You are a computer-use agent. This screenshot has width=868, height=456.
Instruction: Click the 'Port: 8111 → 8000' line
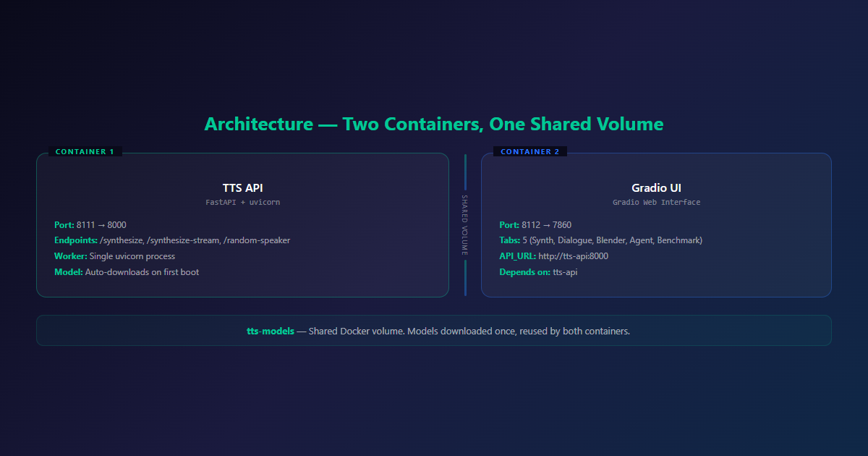click(x=90, y=225)
